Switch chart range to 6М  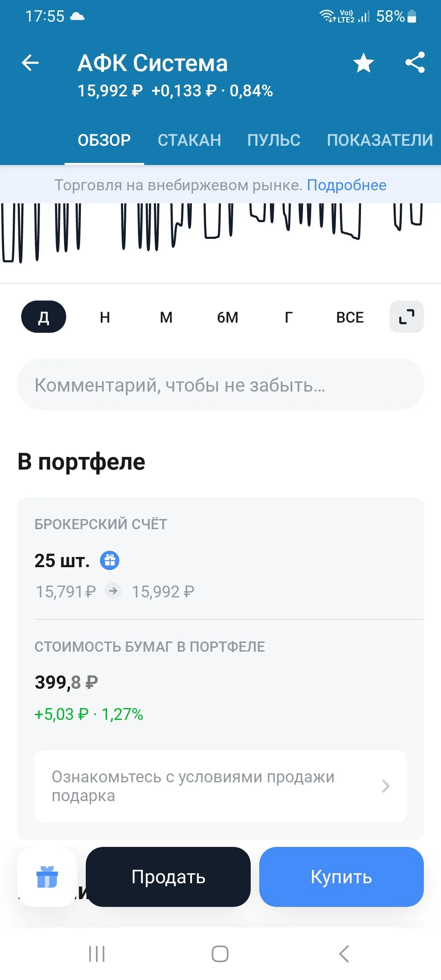pyautogui.click(x=227, y=317)
